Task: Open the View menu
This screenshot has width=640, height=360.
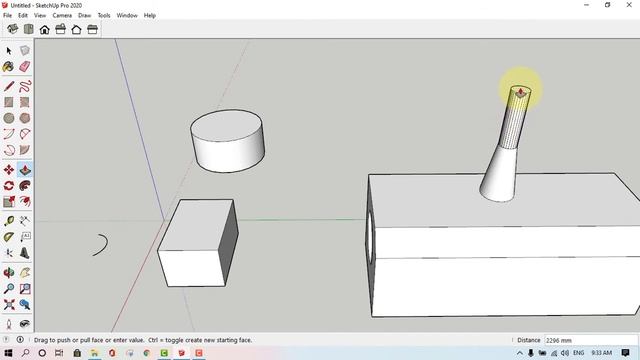Action: coord(40,16)
